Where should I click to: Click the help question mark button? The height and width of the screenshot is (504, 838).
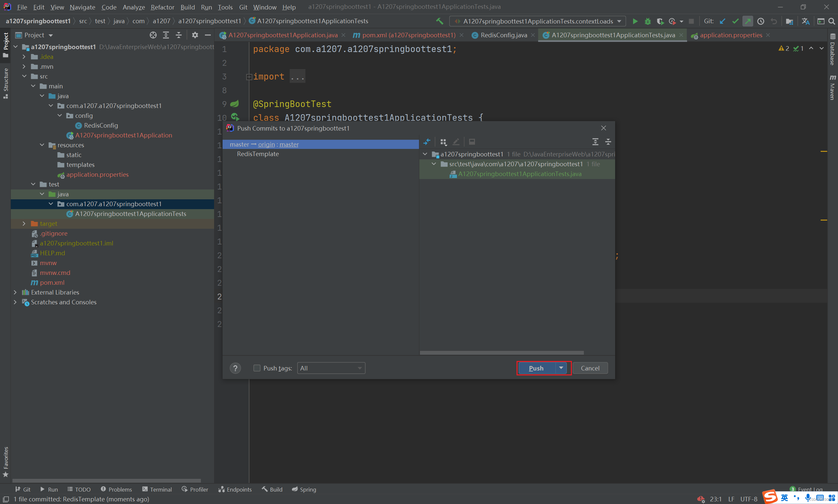[x=235, y=368]
